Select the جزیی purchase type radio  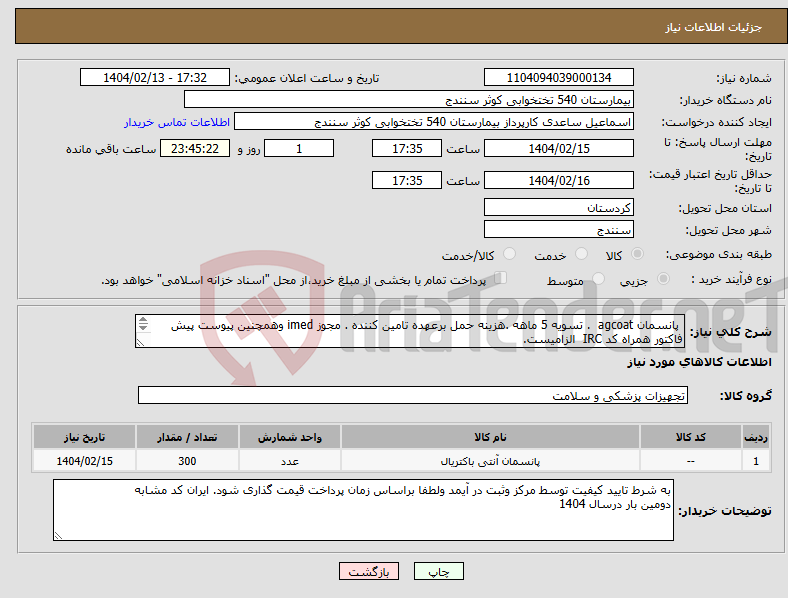(x=663, y=279)
